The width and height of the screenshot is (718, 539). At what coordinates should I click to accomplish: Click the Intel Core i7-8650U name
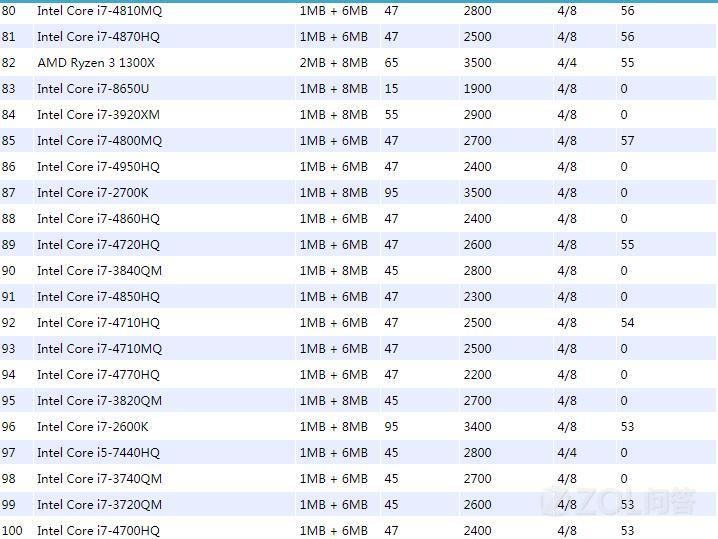[93, 89]
